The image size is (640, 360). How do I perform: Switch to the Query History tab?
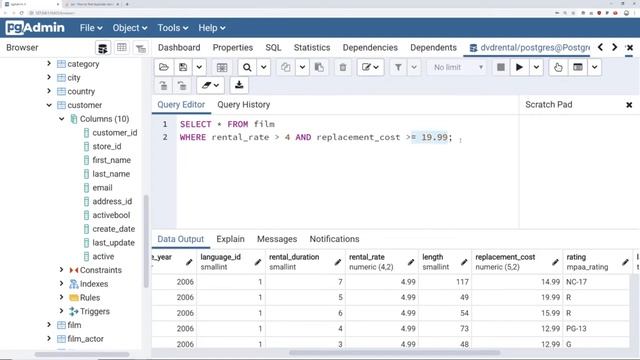coord(244,105)
